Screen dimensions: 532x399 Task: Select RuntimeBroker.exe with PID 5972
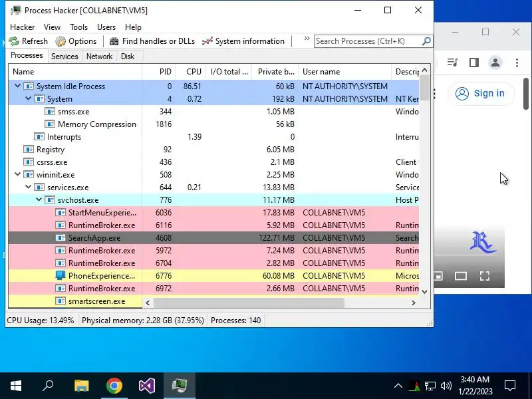(x=213, y=251)
